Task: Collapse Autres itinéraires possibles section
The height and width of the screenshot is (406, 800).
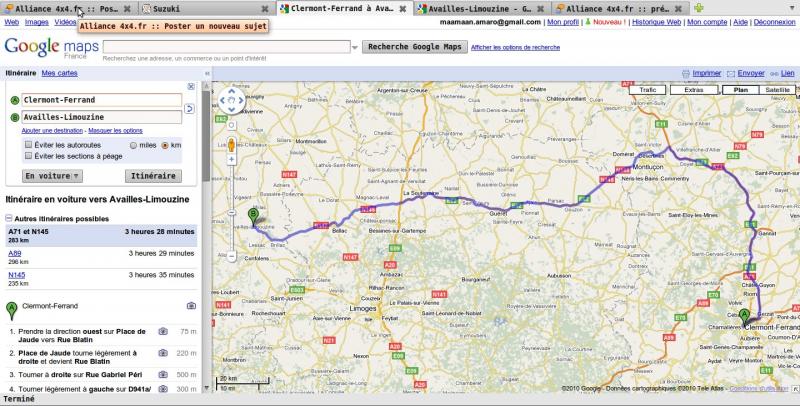Action: 9,218
